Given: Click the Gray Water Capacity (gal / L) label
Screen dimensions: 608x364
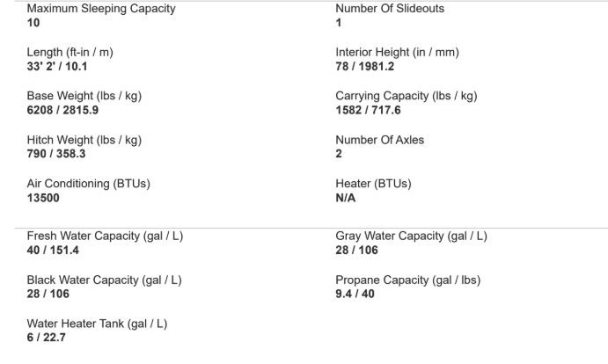Looking at the screenshot, I should tap(411, 237).
